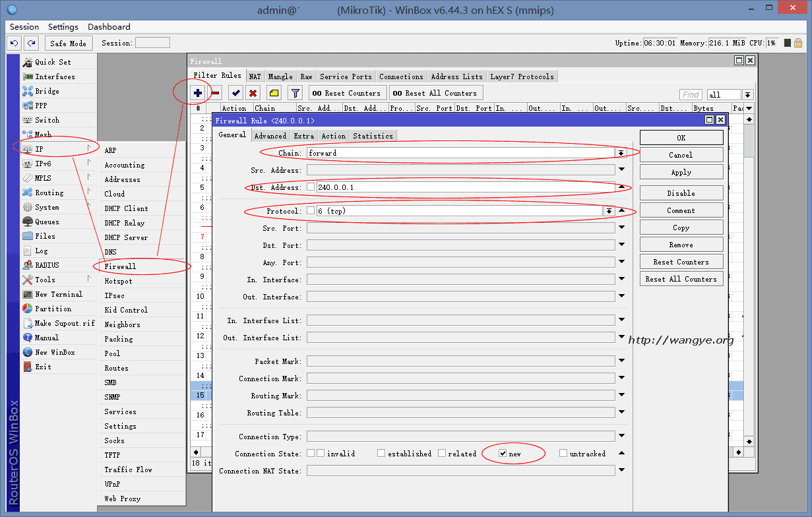Switch to the Advanced tab
Screen dimensions: 812x517
pyautogui.click(x=270, y=136)
